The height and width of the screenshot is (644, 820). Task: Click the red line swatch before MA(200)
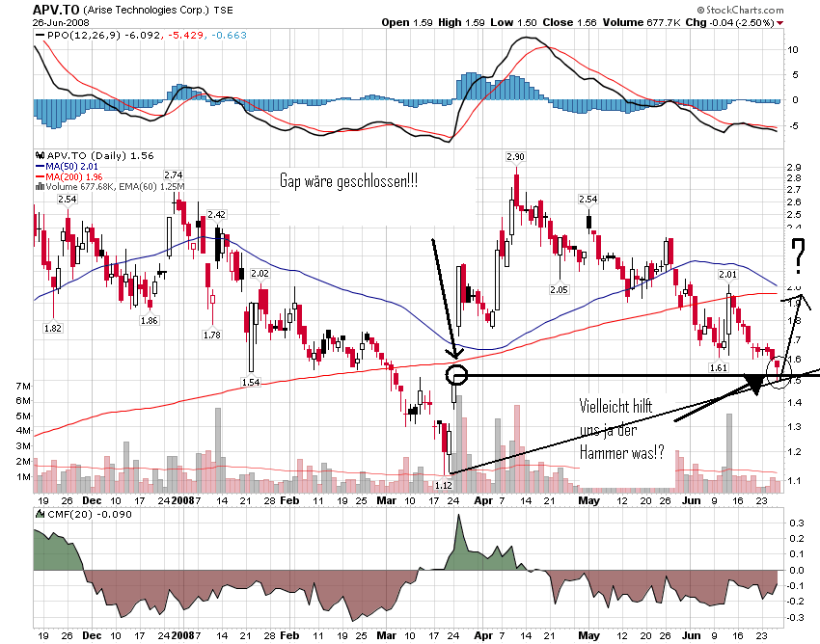click(40, 176)
